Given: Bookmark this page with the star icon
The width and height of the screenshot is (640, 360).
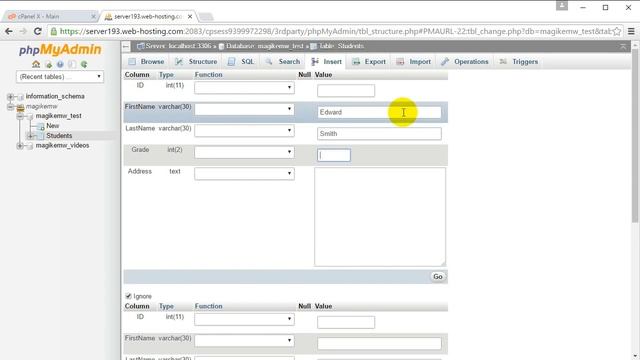Looking at the screenshot, I should [617, 31].
